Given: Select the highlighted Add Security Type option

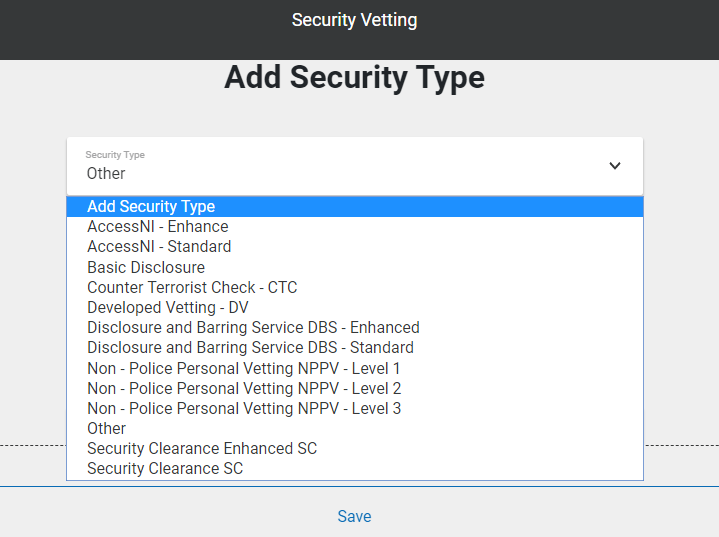Looking at the screenshot, I should tap(151, 207).
